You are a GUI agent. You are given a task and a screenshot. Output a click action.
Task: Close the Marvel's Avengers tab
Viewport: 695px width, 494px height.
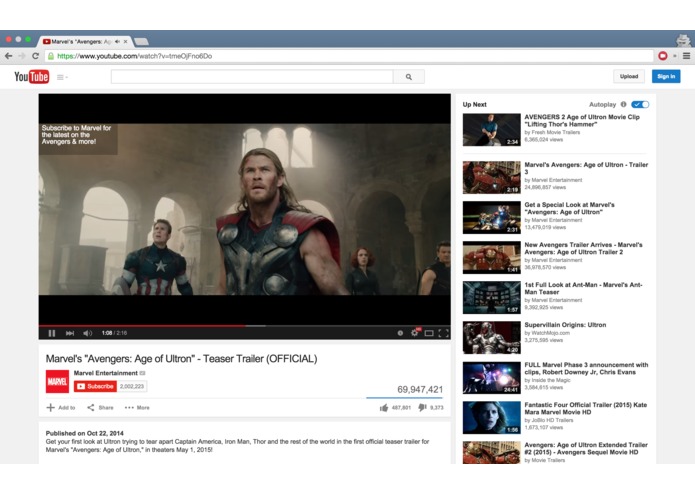coord(126,42)
